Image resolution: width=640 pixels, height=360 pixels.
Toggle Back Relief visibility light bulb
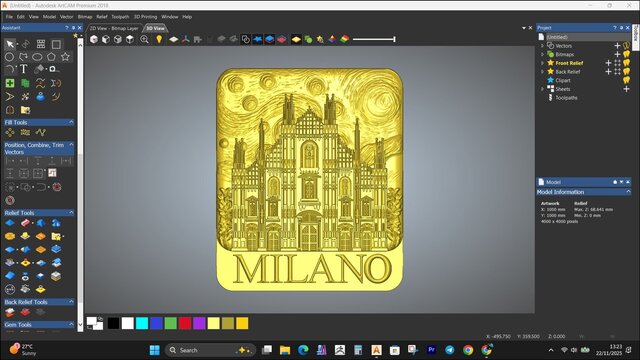627,71
